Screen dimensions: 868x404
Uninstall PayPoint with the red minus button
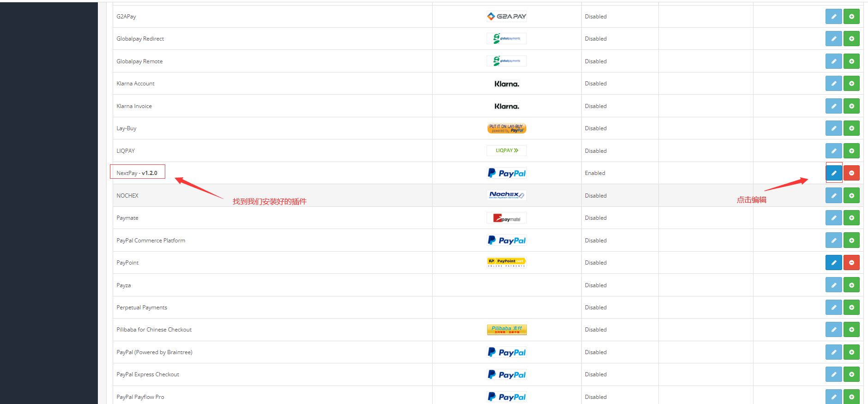(x=851, y=263)
